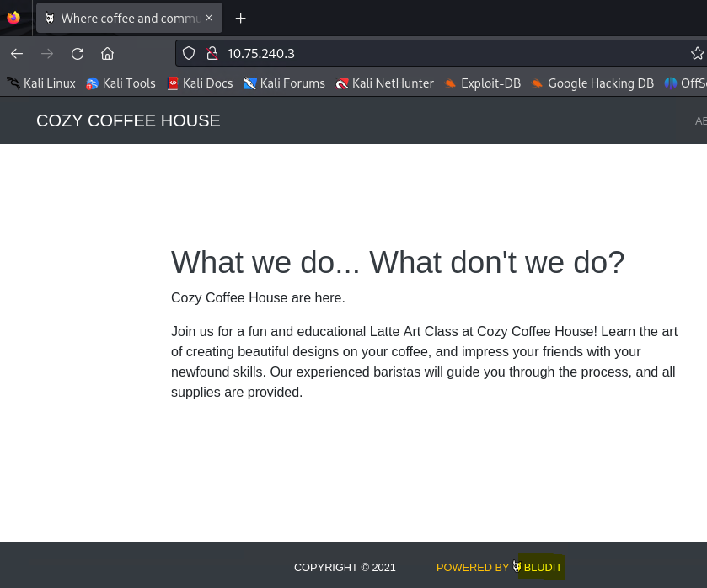The image size is (707, 588).
Task: Open the Kali Tools bookmark
Action: pyautogui.click(x=121, y=83)
